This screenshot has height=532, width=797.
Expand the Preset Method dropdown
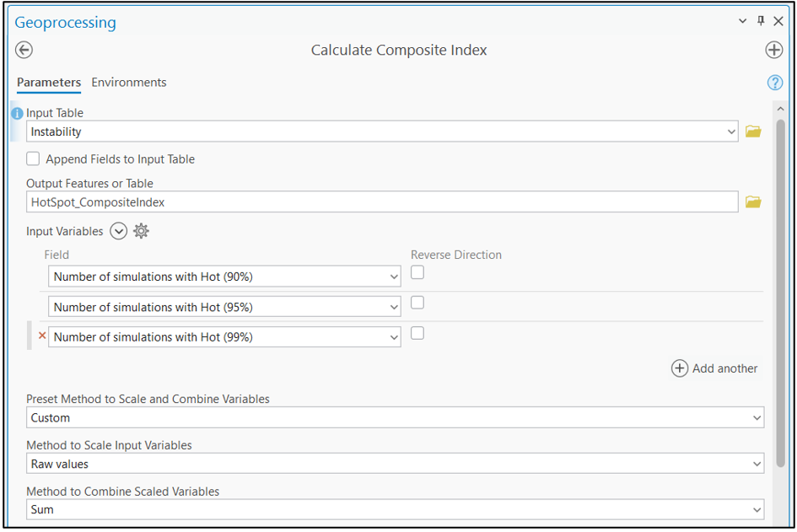[x=757, y=418]
